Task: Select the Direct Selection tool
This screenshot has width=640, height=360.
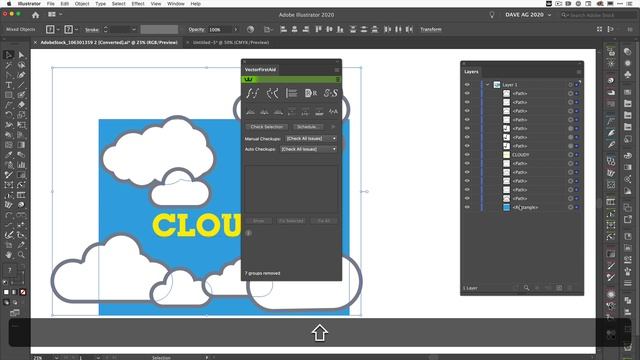Action: click(x=21, y=55)
